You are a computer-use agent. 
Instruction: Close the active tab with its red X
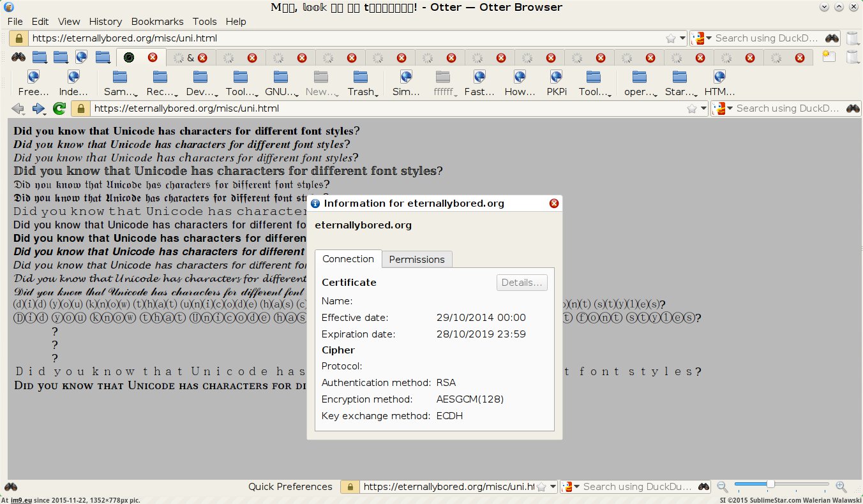[153, 57]
